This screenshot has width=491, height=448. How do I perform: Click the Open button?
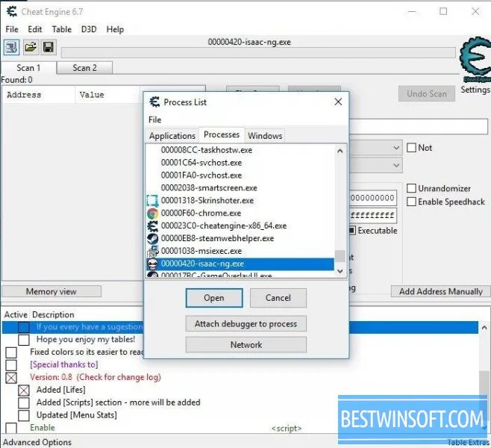[214, 298]
